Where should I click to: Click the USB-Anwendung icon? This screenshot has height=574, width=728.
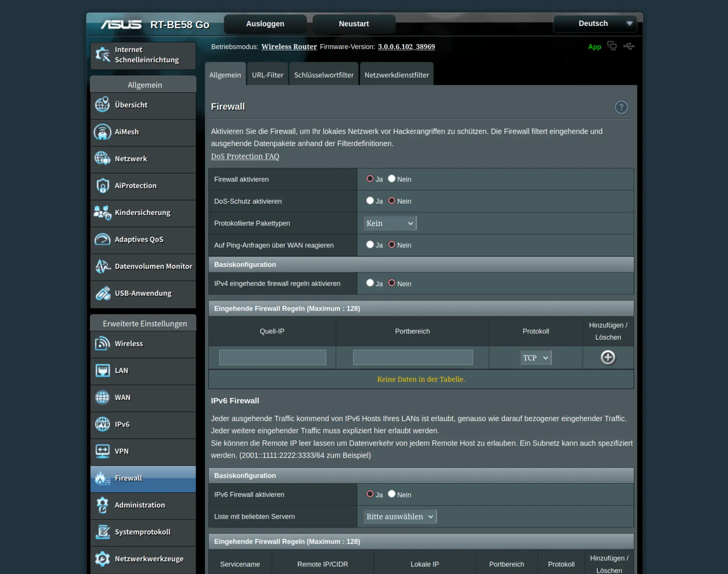[102, 293]
